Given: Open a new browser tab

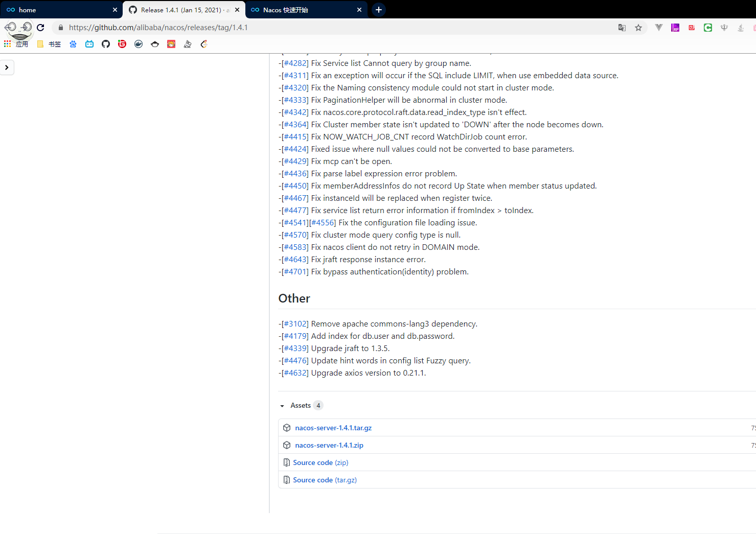Looking at the screenshot, I should click(379, 10).
